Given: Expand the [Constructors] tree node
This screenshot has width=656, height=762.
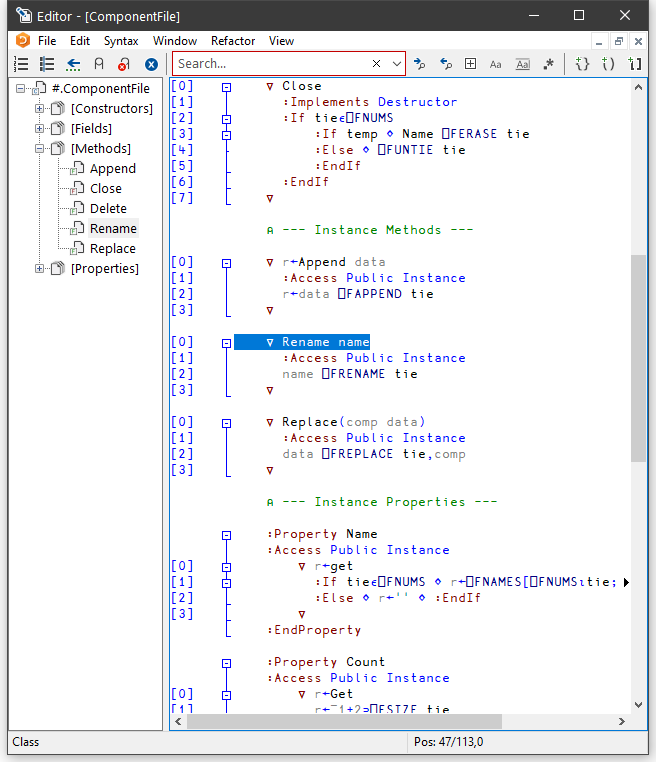Looking at the screenshot, I should 41,108.
